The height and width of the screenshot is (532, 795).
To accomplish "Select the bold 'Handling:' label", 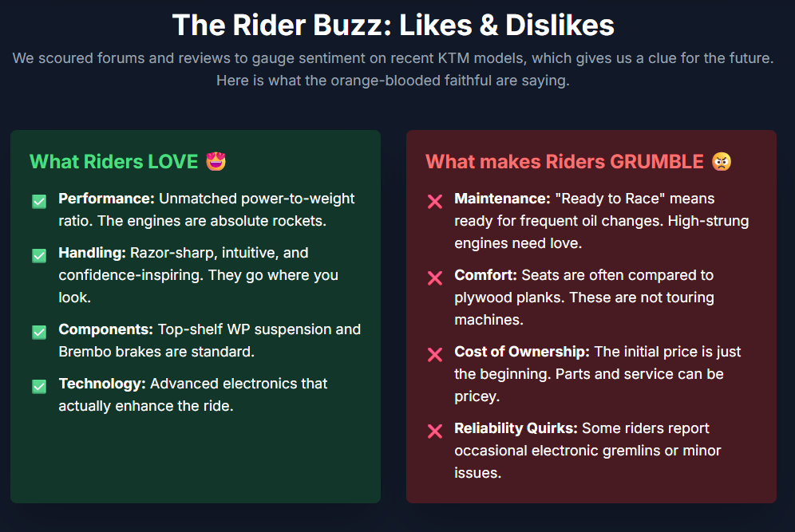I will (x=93, y=253).
